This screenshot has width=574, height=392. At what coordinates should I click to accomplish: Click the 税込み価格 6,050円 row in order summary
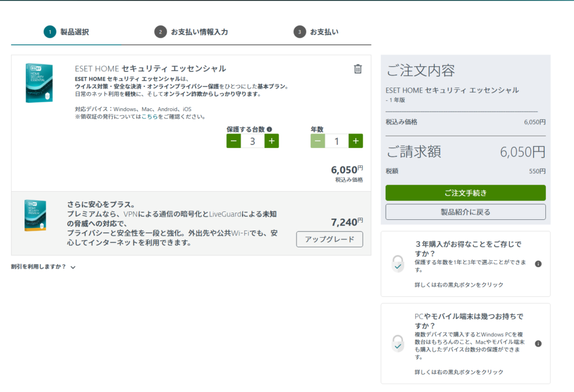click(x=465, y=122)
